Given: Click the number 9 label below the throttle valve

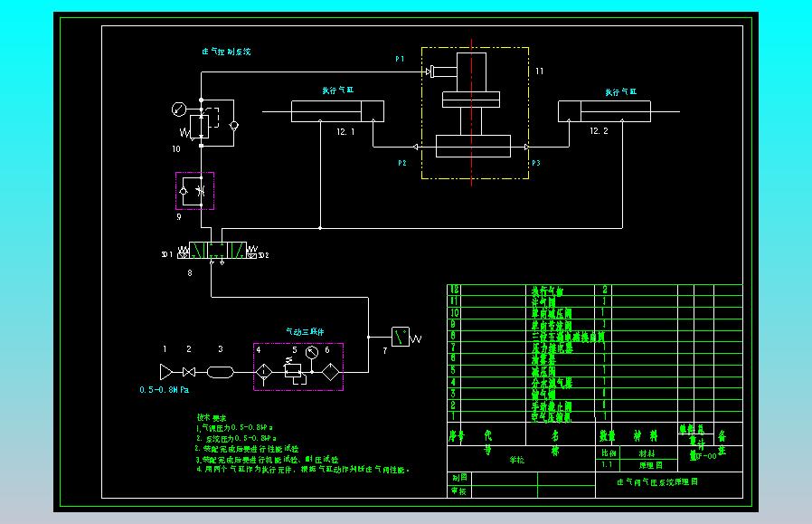Looking at the screenshot, I should (x=179, y=216).
